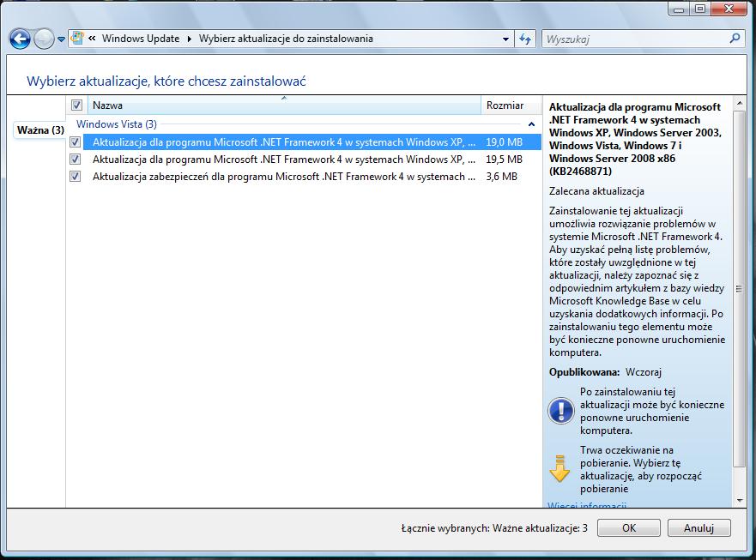
Task: Click the greyed Forward navigation arrow
Action: (44, 39)
